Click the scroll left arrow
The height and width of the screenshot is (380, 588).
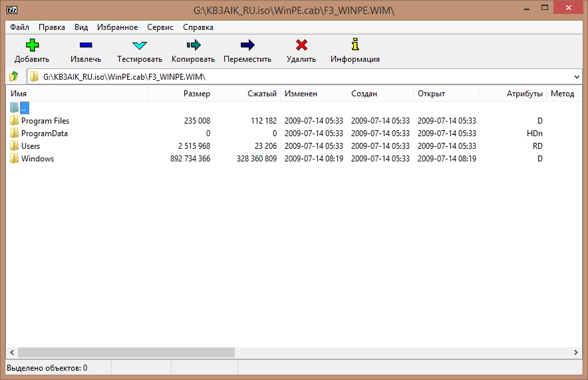(x=12, y=352)
